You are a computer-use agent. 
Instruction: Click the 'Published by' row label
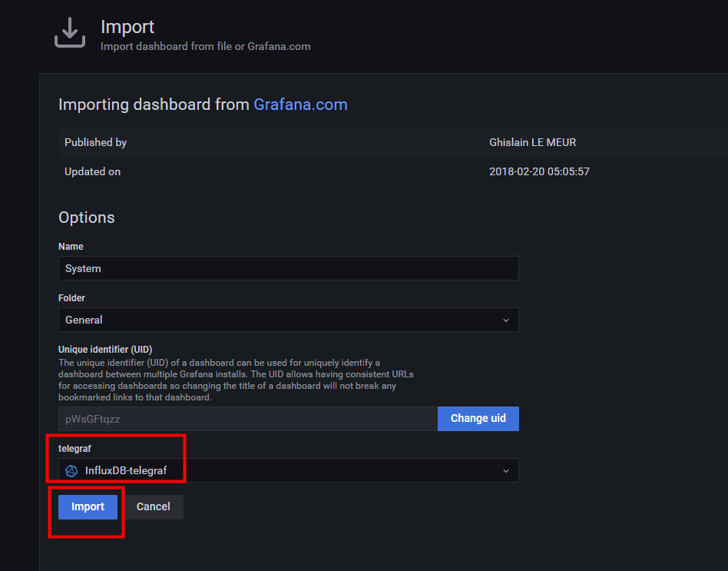coord(96,143)
